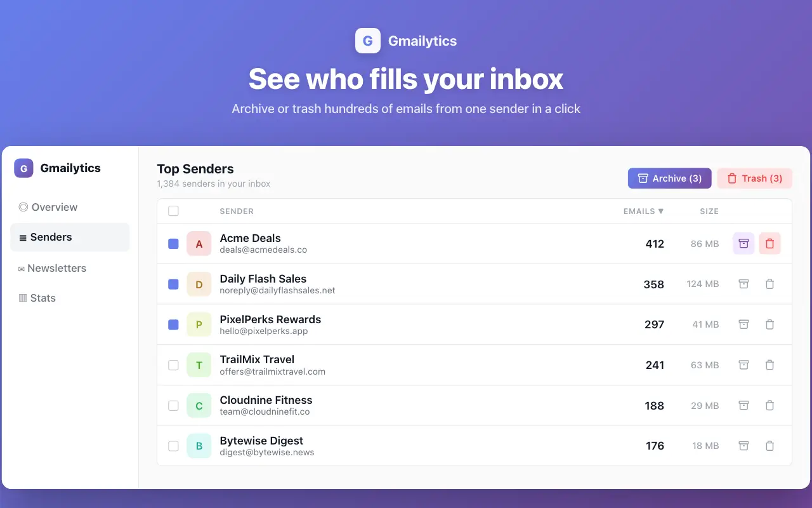Uncheck the Acme Deals checkbox
Screen dimensions: 812x508
(x=173, y=243)
